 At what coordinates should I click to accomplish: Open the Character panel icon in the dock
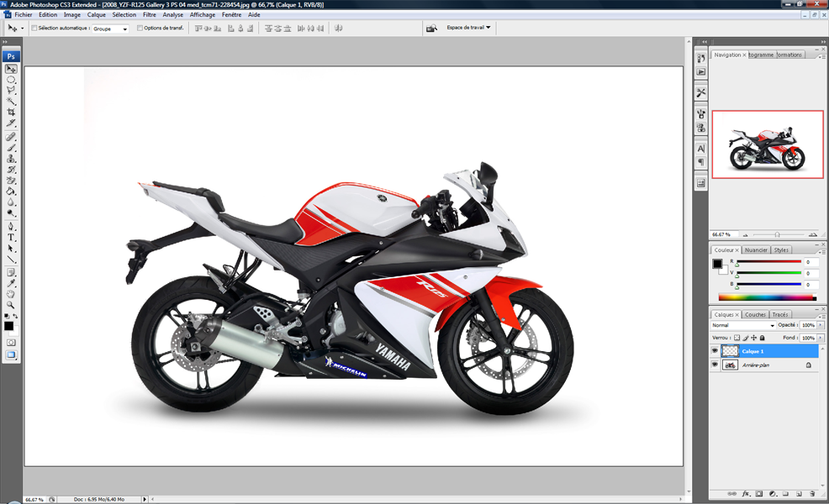point(701,149)
